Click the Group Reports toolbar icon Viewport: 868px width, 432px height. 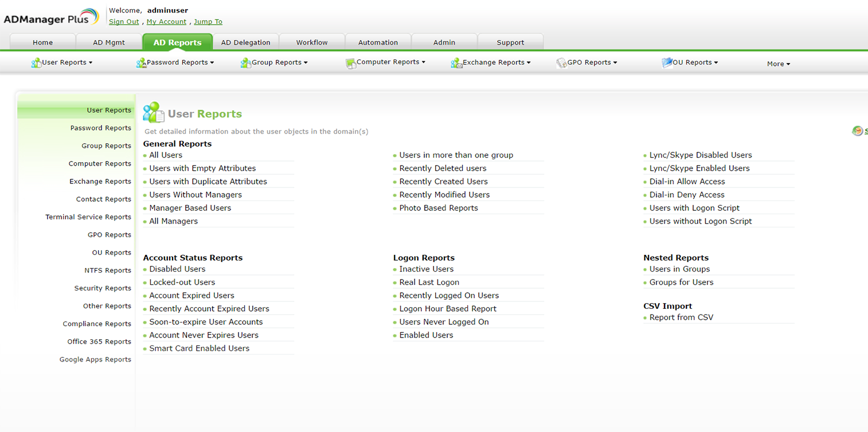[246, 63]
